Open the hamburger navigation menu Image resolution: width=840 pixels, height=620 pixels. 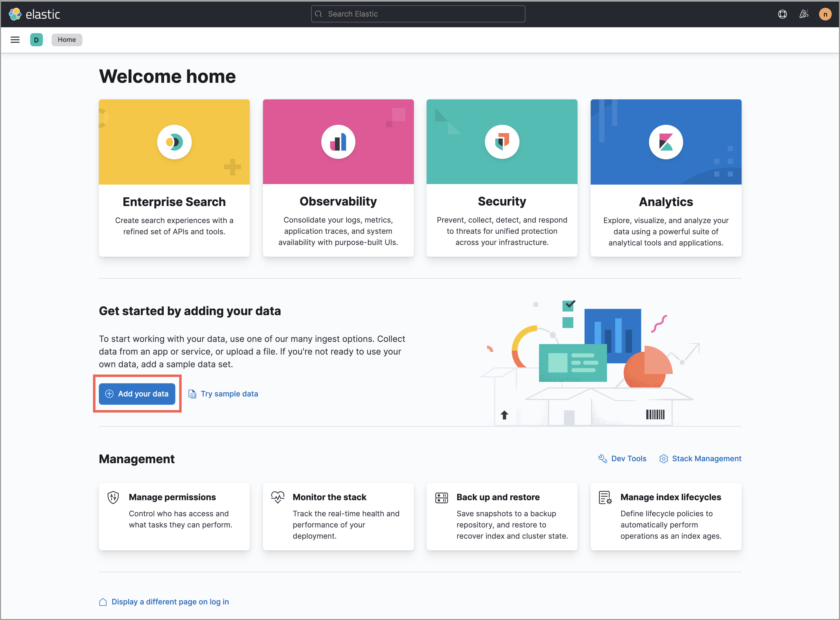pyautogui.click(x=15, y=40)
